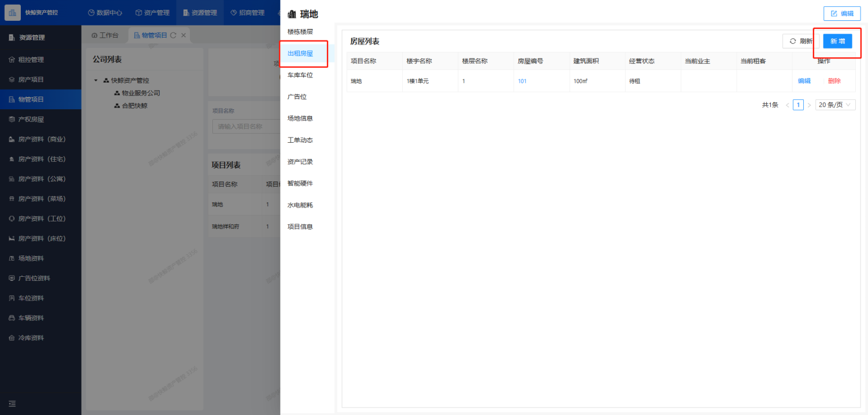
Task: Open the 资产记录 section
Action: 300,162
